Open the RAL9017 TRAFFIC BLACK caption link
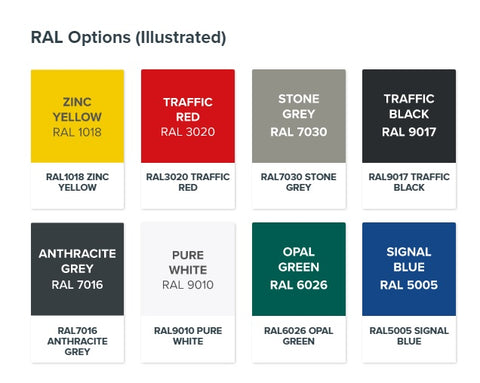Viewport: 480px width, 383px height. pos(409,182)
